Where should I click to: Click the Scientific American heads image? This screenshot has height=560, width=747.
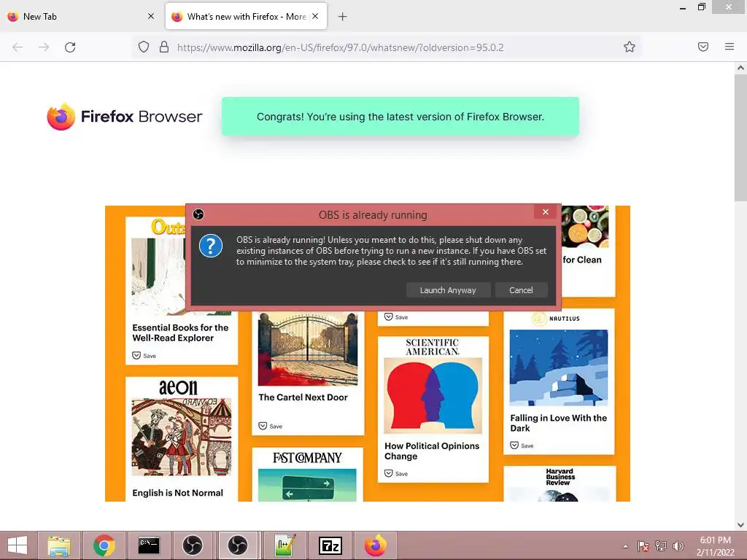coord(433,396)
